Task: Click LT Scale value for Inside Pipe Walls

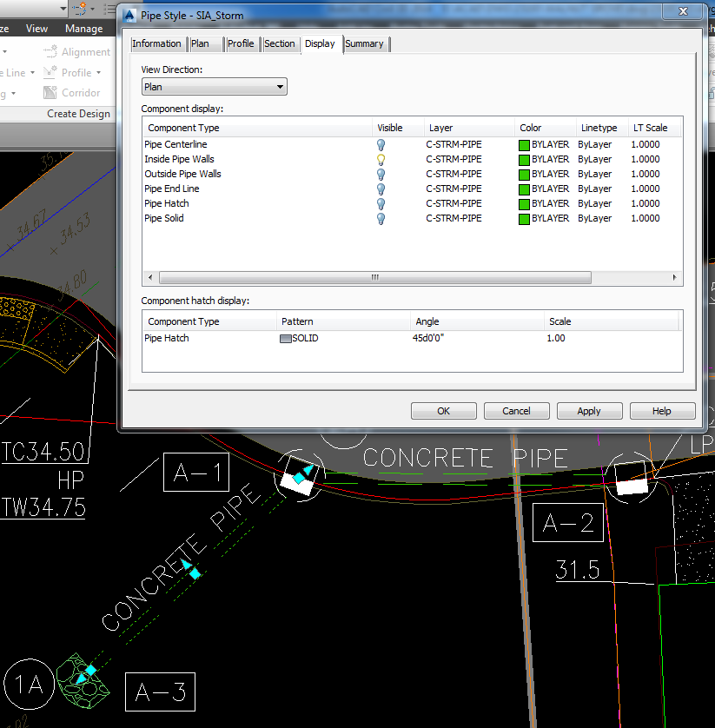Action: 645,159
